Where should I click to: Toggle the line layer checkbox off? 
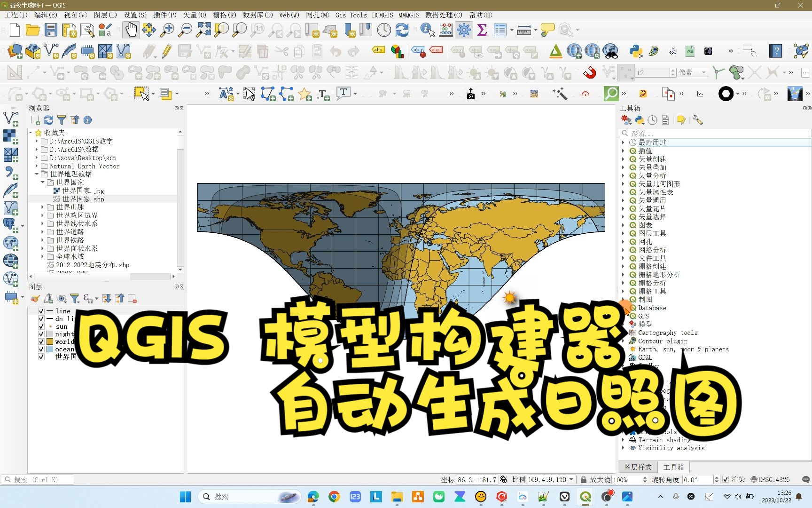[x=41, y=311]
